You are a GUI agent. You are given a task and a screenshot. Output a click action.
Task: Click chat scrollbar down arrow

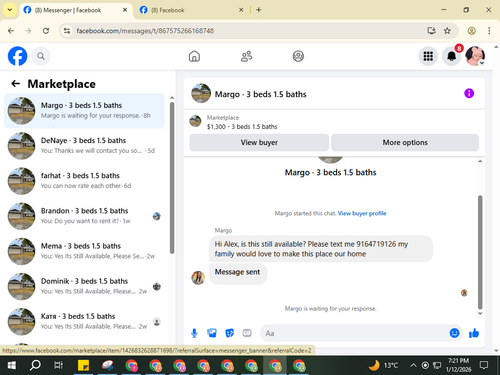pyautogui.click(x=480, y=313)
